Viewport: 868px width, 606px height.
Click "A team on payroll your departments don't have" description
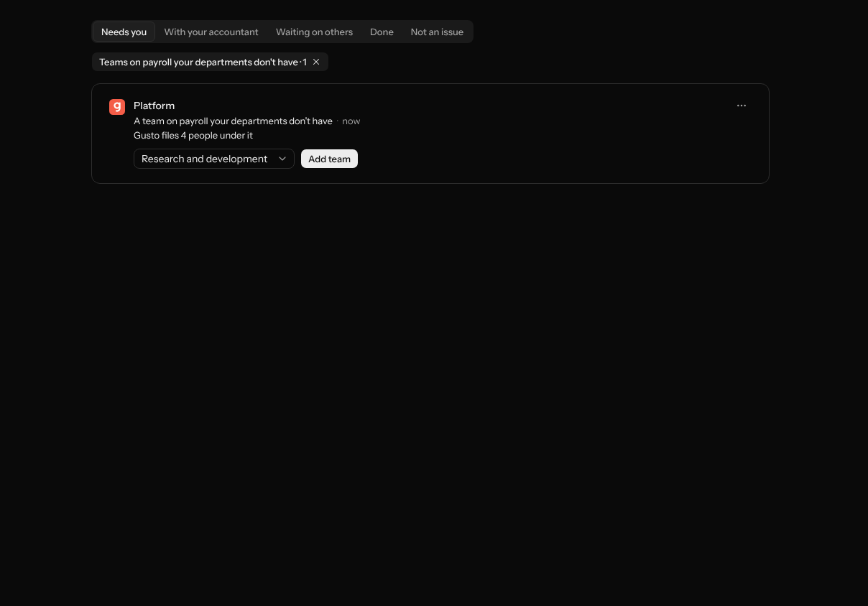click(233, 121)
